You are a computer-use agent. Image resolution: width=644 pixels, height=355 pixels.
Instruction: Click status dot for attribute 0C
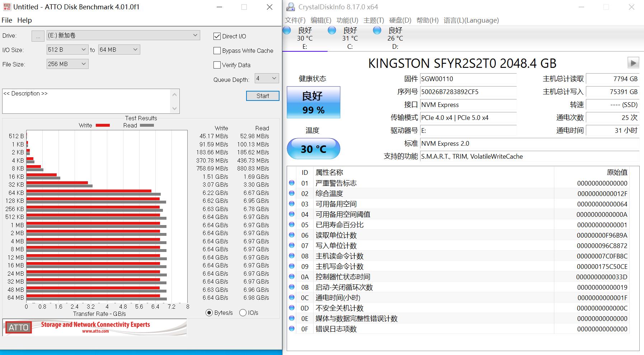click(292, 298)
